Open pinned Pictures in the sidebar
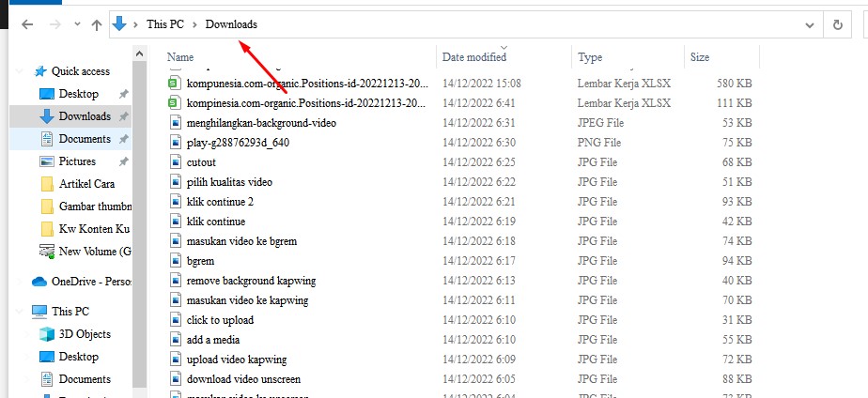 pyautogui.click(x=77, y=161)
